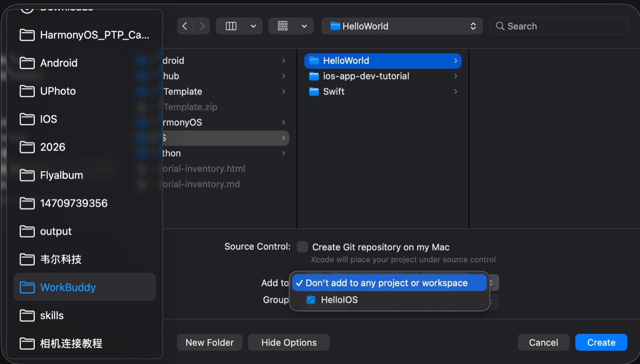
Task: Select the Swift folder
Action: point(383,91)
